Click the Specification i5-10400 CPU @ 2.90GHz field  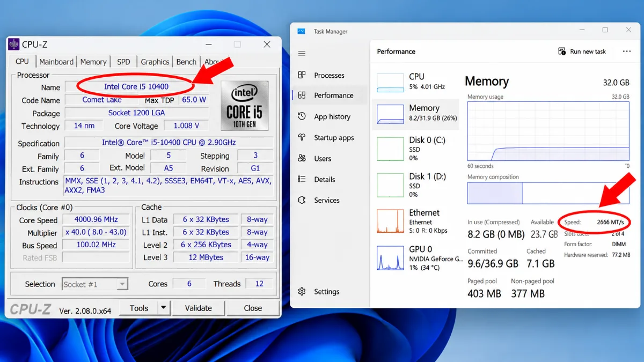[x=169, y=143]
